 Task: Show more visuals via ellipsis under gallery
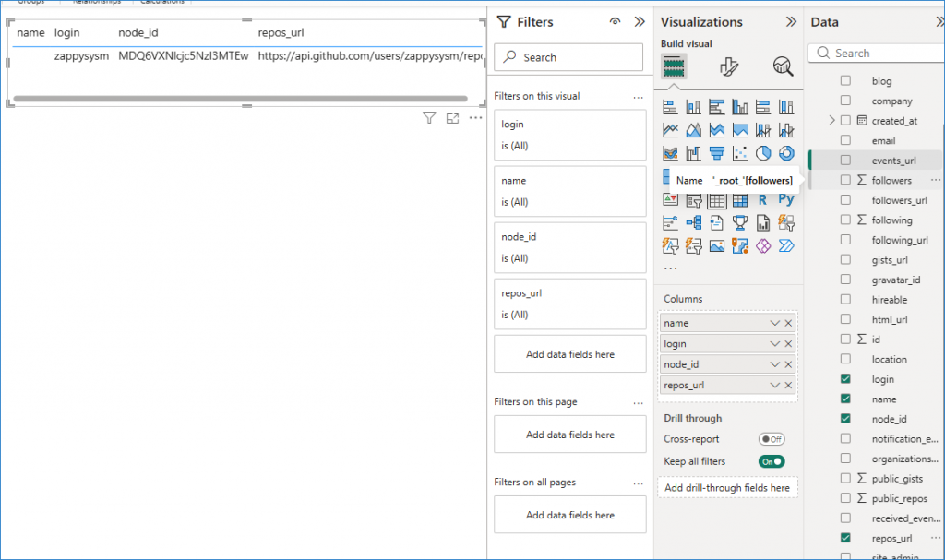pos(670,268)
